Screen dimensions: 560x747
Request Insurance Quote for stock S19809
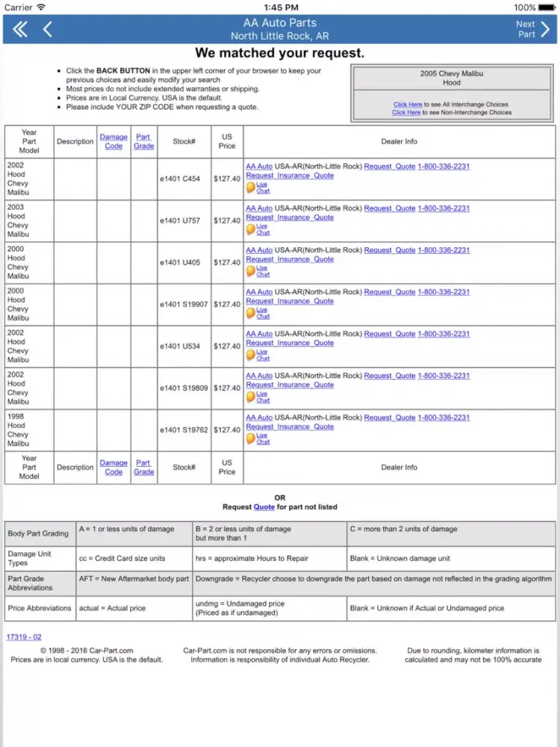[x=290, y=385]
